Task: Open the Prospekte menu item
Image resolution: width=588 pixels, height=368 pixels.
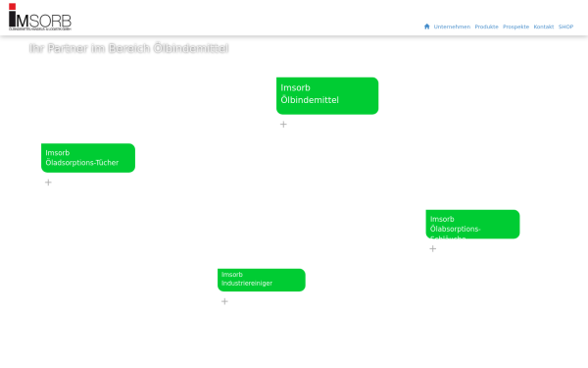Action: [515, 26]
